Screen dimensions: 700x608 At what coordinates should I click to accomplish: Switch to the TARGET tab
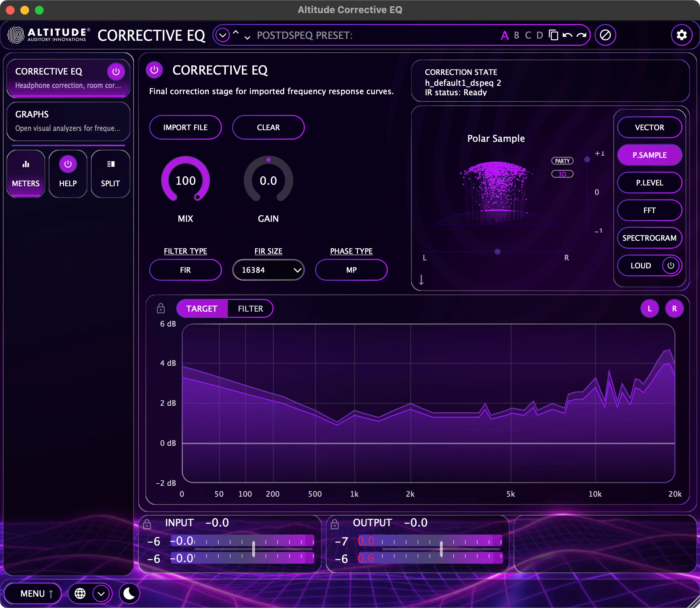[x=202, y=309]
